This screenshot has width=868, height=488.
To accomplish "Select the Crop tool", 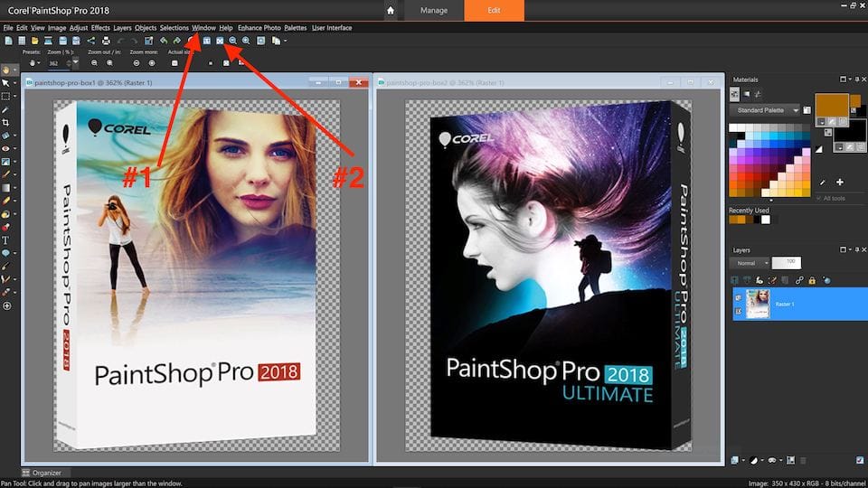I will pyautogui.click(x=5, y=122).
